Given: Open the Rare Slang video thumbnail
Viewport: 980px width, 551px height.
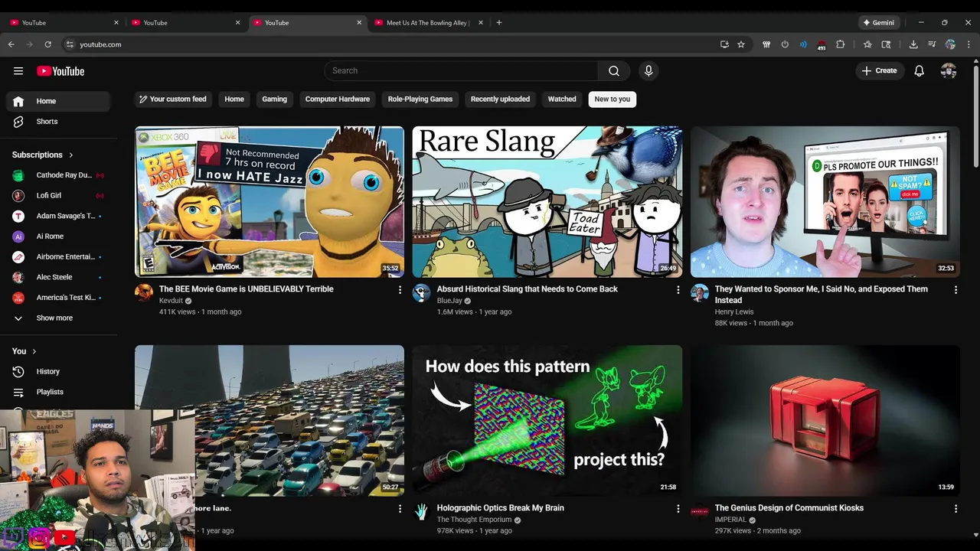Looking at the screenshot, I should click(x=547, y=202).
